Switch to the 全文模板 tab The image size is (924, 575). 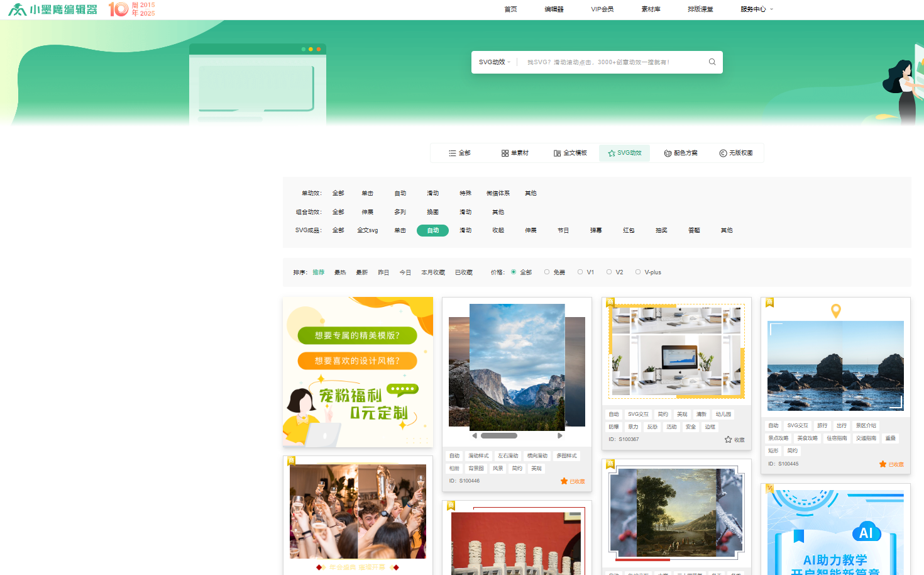tap(570, 153)
